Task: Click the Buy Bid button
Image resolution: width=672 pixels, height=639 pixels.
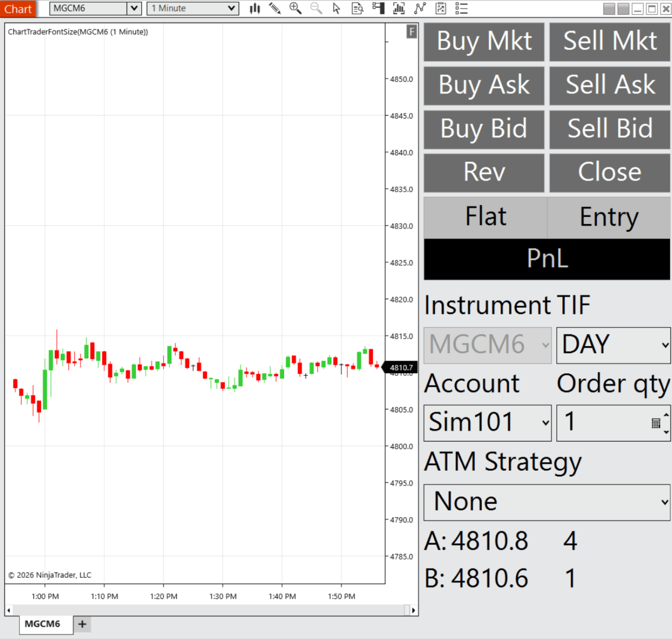Action: [x=484, y=129]
